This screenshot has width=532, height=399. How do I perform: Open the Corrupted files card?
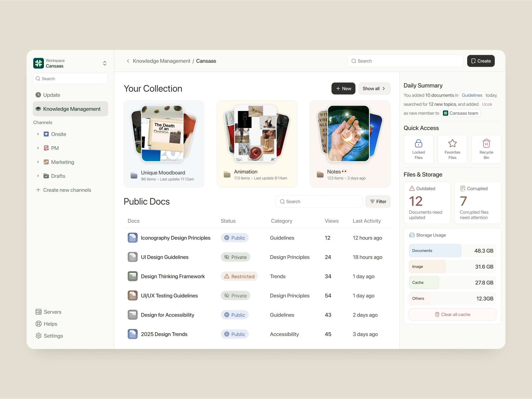pyautogui.click(x=478, y=203)
